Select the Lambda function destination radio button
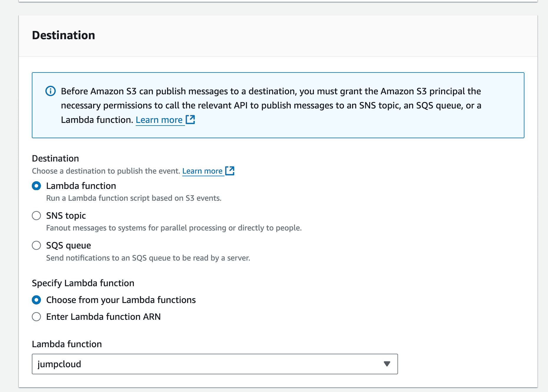The width and height of the screenshot is (548, 392). coord(36,186)
